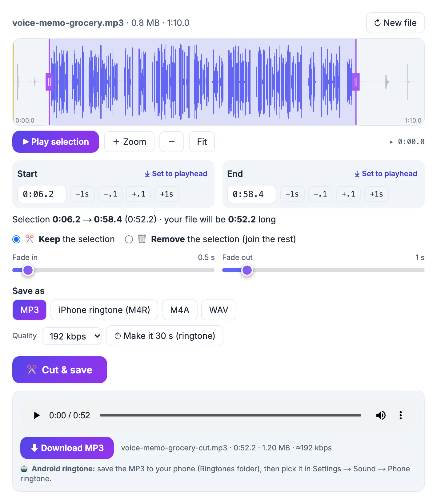Nudge Start back by 1 second
The image size is (437, 504).
[82, 194]
